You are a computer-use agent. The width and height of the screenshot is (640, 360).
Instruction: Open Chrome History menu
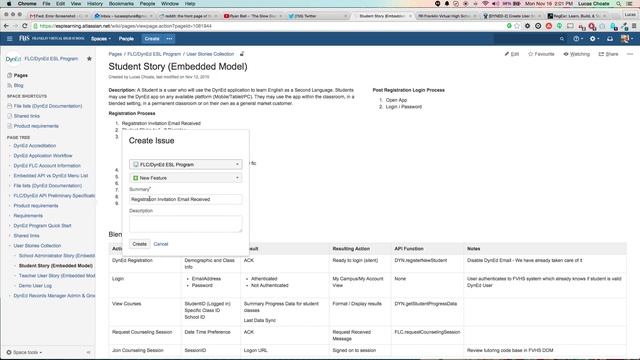(x=95, y=4)
